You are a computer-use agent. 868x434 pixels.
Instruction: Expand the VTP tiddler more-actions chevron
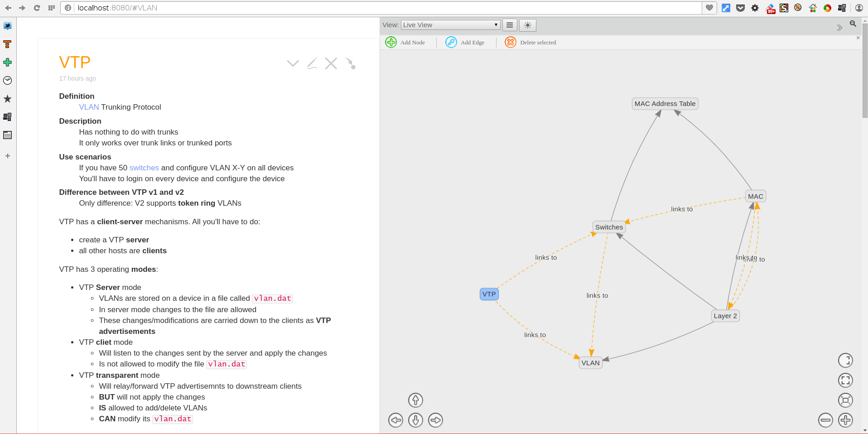tap(293, 63)
